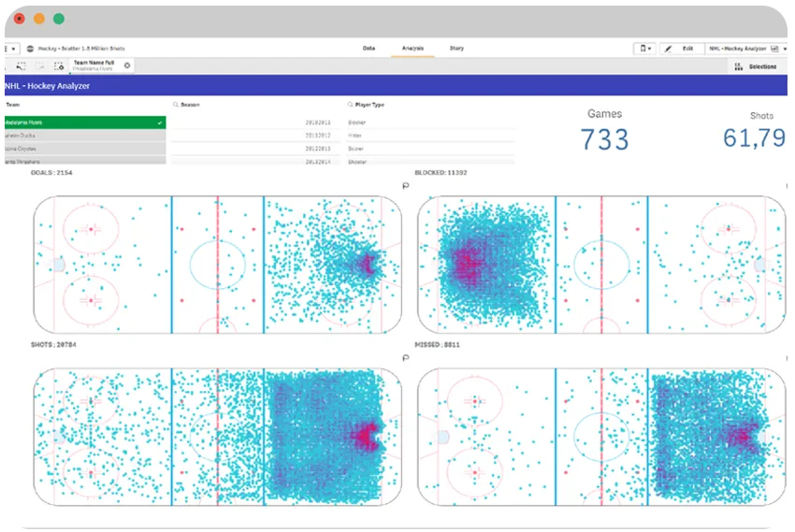Click the Hockey - Scatter 1.8 Million Shots title
The image size is (795, 532).
tap(81, 49)
